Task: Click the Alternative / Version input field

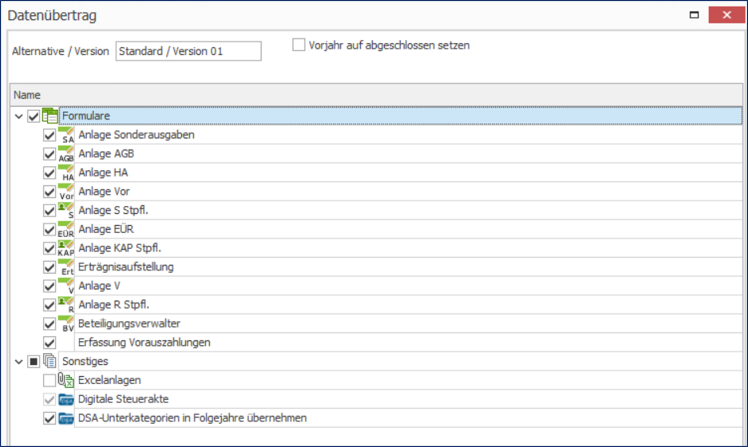Action: coord(188,51)
